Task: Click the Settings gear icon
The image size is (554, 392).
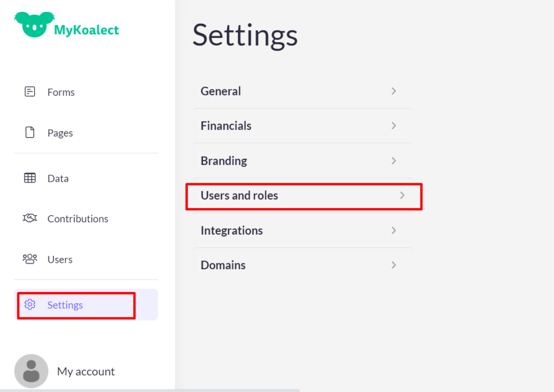Action: (30, 305)
